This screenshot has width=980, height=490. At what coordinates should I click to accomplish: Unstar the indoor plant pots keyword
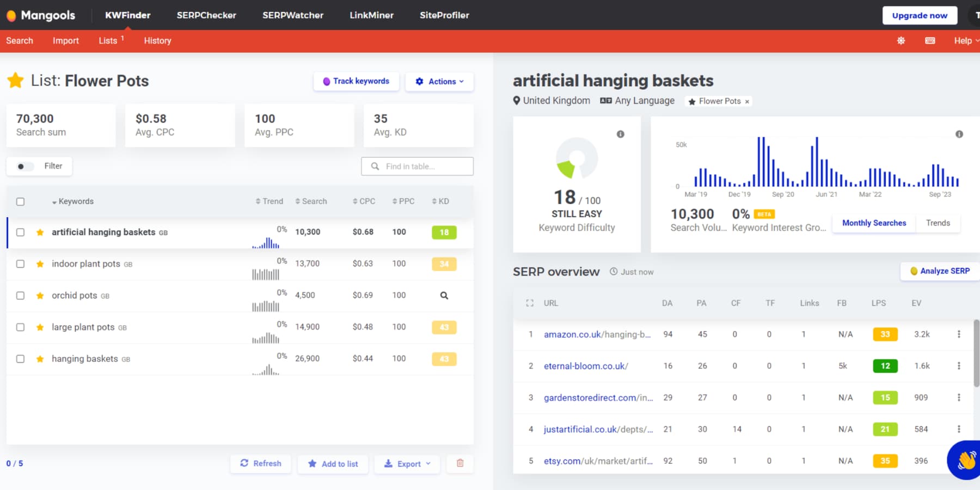tap(40, 264)
